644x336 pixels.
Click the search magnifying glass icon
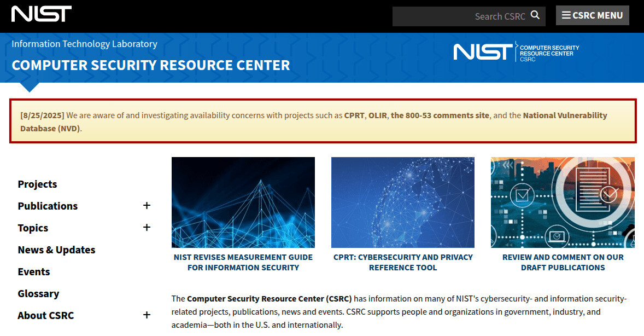(x=535, y=15)
